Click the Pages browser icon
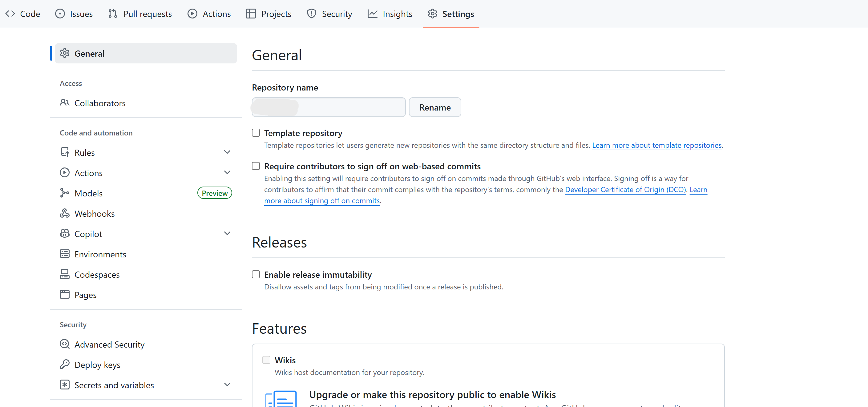868x407 pixels. pyautogui.click(x=64, y=294)
